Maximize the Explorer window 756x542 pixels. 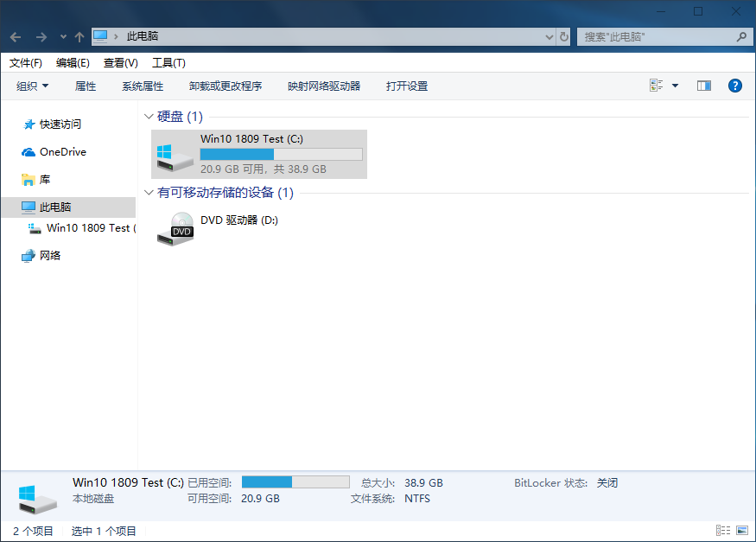pyautogui.click(x=698, y=11)
